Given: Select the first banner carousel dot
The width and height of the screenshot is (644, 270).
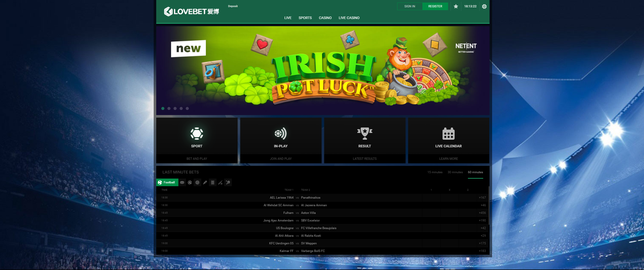Looking at the screenshot, I should pos(163,108).
